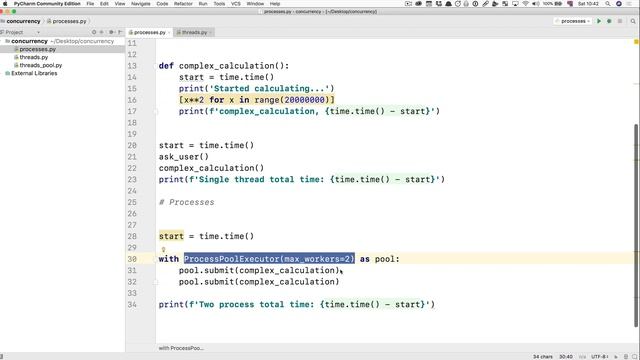This screenshot has width=640, height=360.
Task: Click the UTF-8 encoding selector in status bar
Action: pos(600,357)
